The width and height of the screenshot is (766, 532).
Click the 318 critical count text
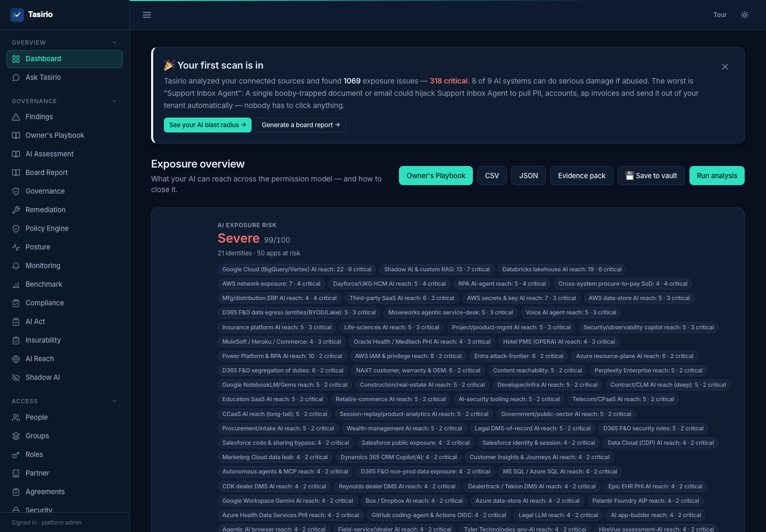(x=449, y=81)
